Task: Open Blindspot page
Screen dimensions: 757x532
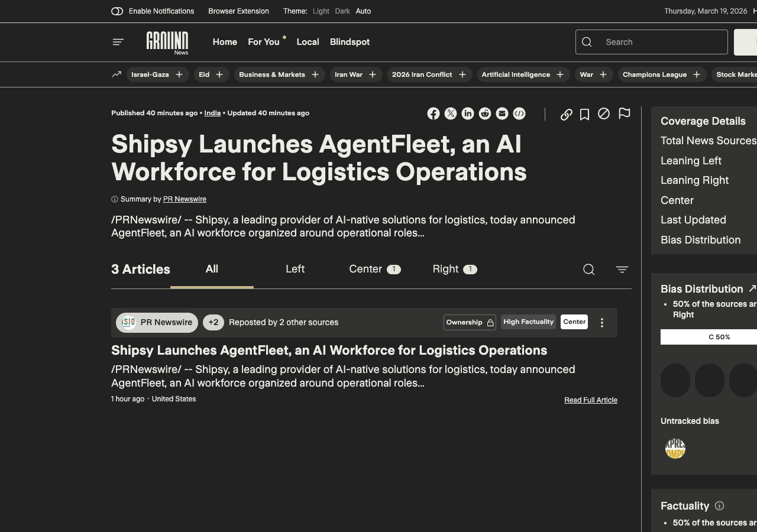Action: (350, 42)
